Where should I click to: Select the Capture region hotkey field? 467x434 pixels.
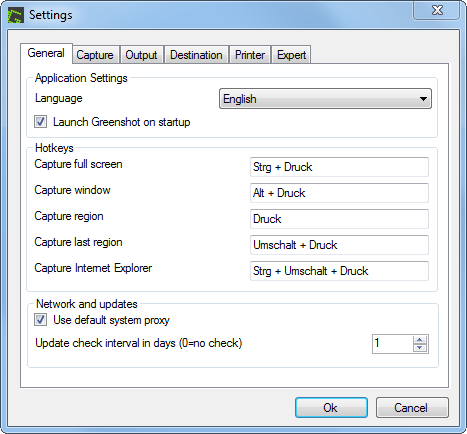pos(339,219)
